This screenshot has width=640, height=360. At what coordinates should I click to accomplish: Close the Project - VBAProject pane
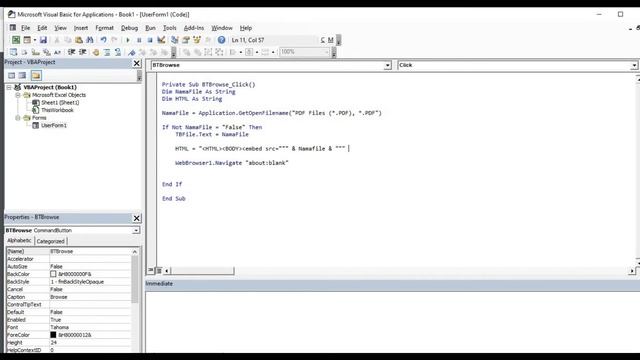pos(137,63)
